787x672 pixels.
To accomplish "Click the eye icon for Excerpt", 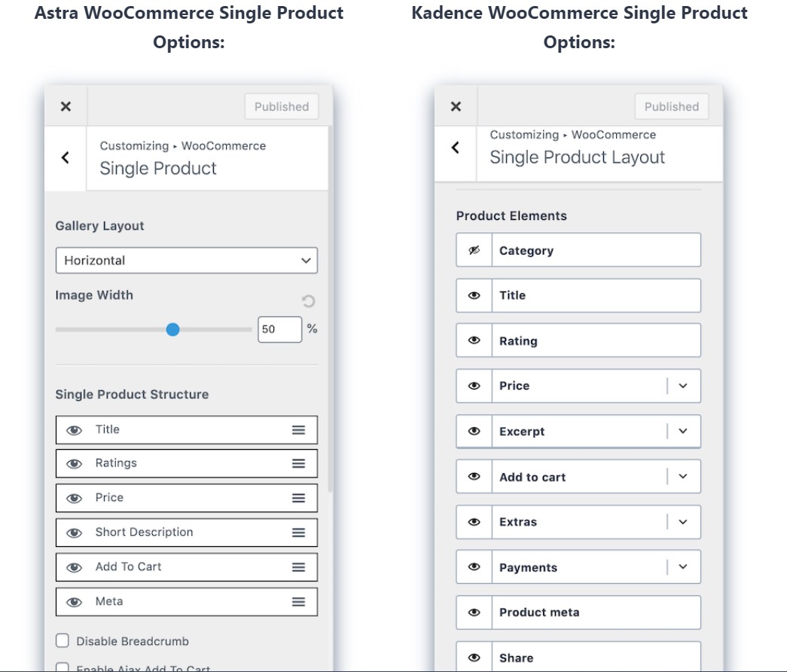I will point(474,431).
